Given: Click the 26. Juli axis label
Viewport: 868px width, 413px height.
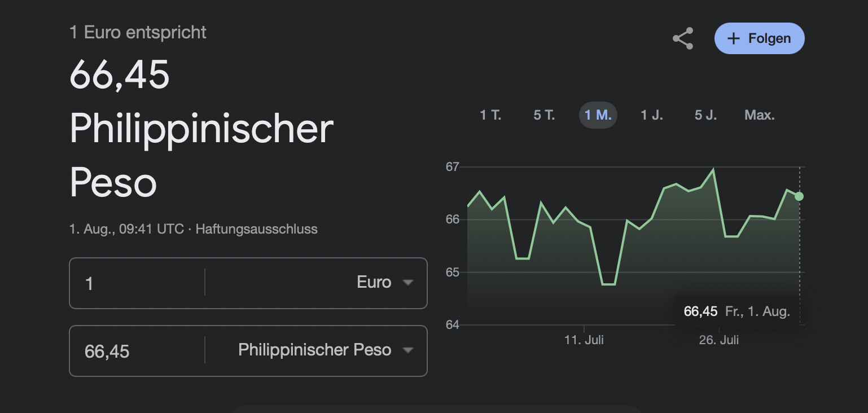Looking at the screenshot, I should click(x=719, y=340).
